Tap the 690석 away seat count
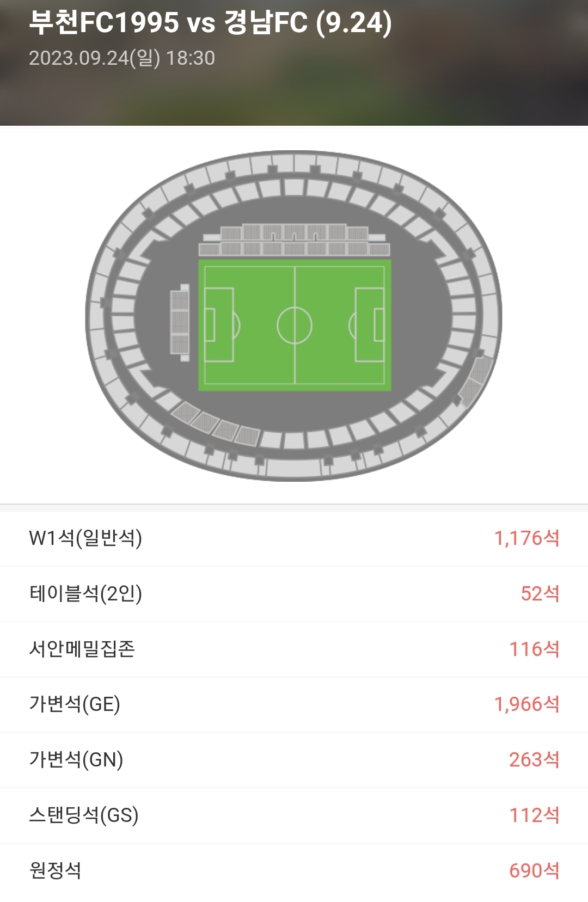588x902 pixels. (x=534, y=870)
